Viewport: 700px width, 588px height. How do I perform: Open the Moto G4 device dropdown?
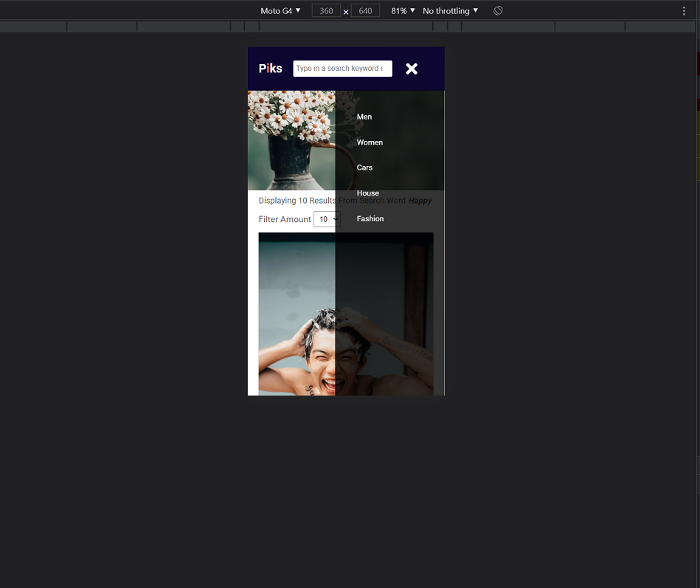pos(280,11)
